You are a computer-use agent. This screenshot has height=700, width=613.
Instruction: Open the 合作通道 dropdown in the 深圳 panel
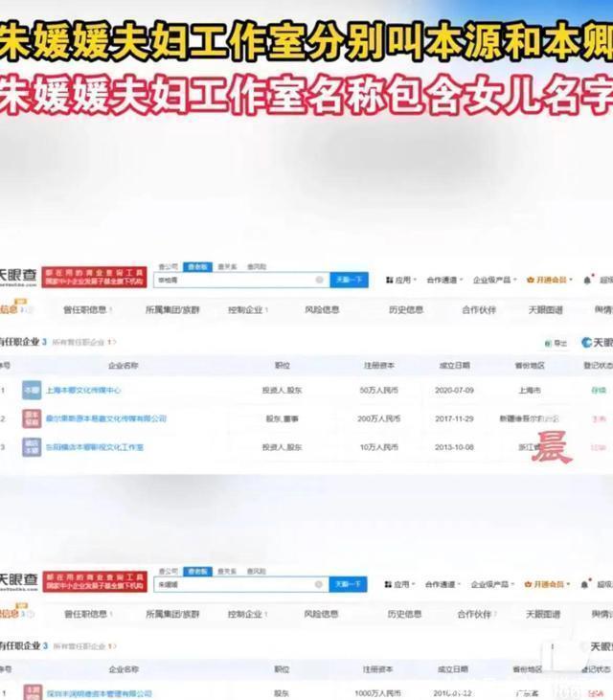pyautogui.click(x=443, y=584)
